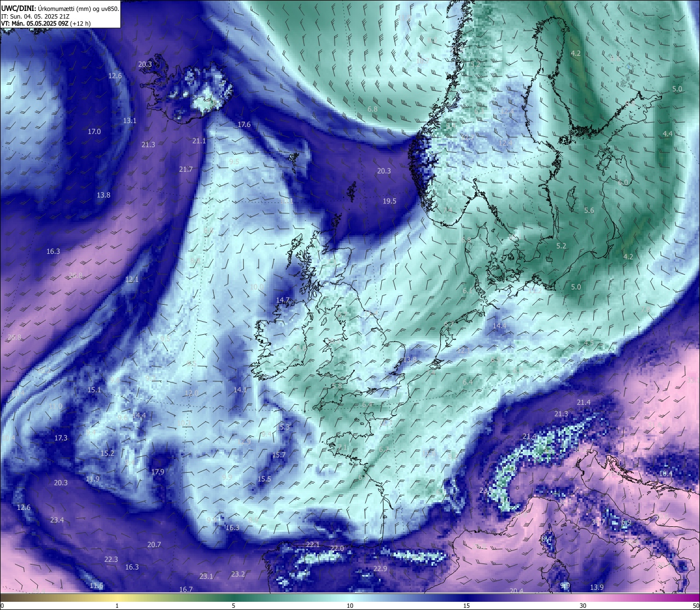Click the 14.1 value southwest of Ireland
Image resolution: width=700 pixels, height=610 pixels.
coord(241,390)
